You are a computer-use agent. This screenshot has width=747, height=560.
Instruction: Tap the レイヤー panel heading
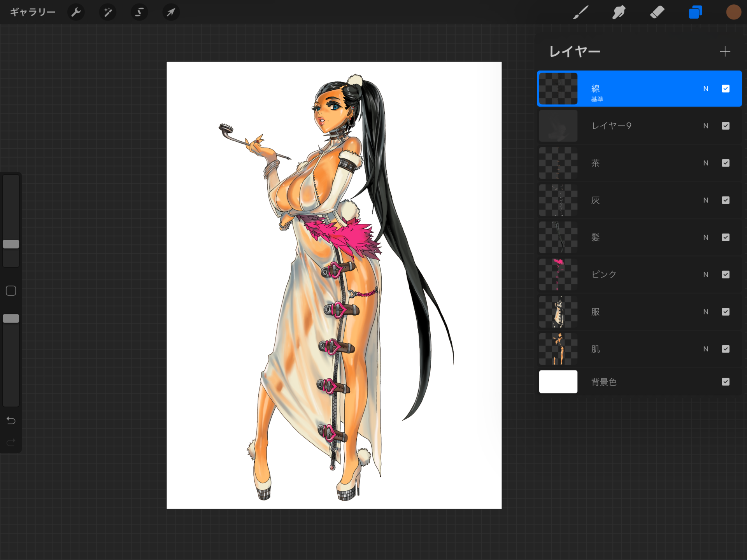coord(575,51)
